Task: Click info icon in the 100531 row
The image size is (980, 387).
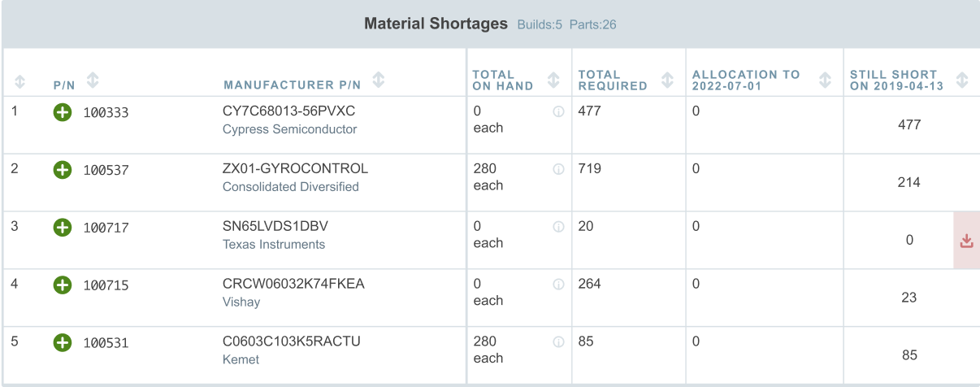Action: pyautogui.click(x=558, y=342)
